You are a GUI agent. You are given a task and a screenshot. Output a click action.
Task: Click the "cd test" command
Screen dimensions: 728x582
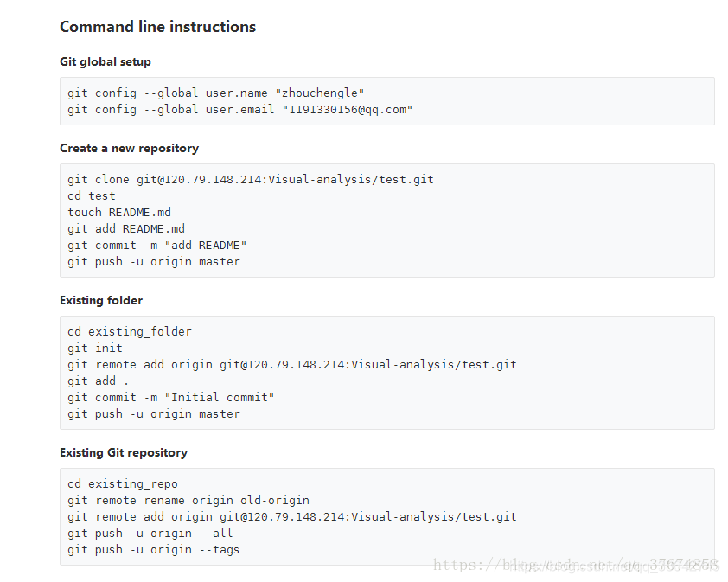[x=92, y=195]
